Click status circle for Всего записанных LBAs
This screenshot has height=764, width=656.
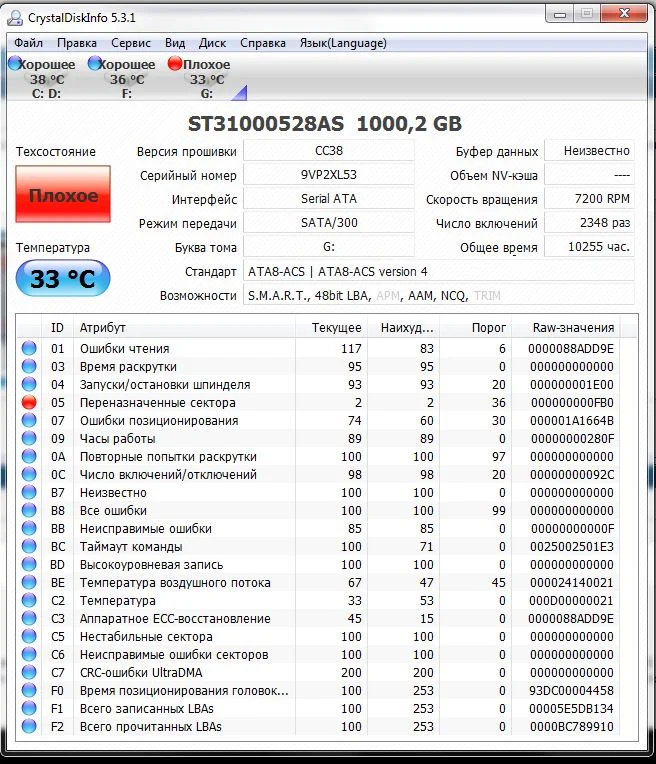point(29,708)
